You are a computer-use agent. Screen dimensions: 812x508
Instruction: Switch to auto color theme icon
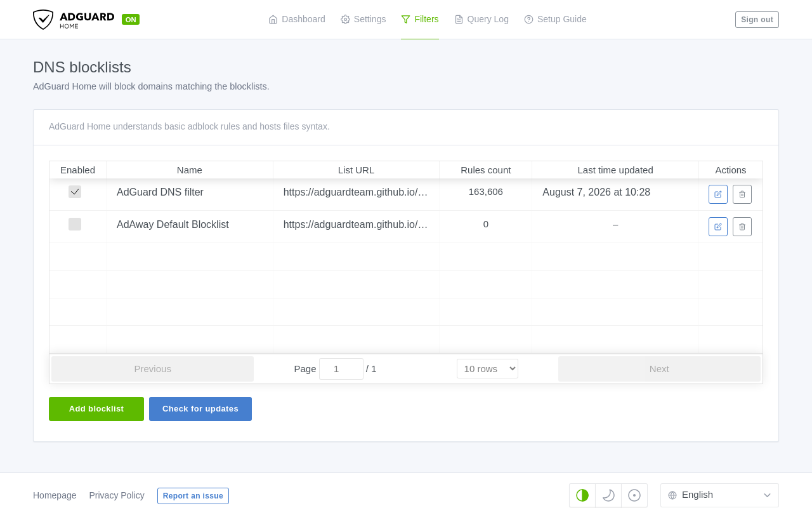click(582, 495)
